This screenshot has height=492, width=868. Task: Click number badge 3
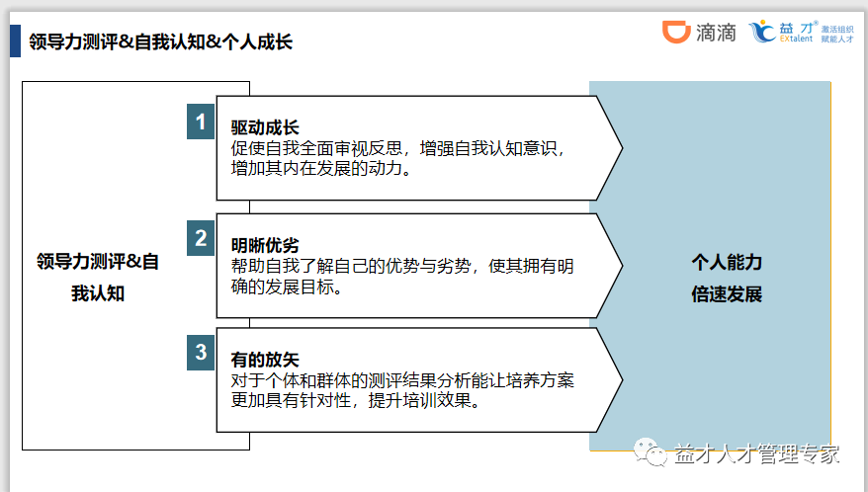[201, 352]
